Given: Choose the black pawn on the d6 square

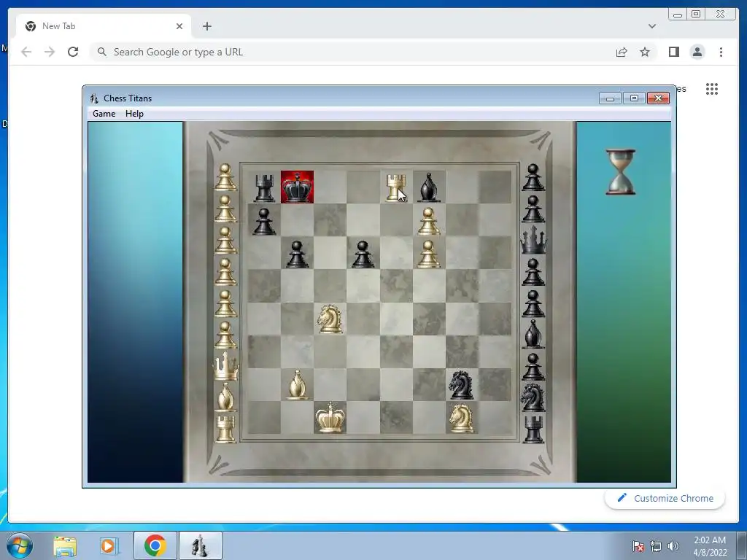Looking at the screenshot, I should tap(363, 254).
